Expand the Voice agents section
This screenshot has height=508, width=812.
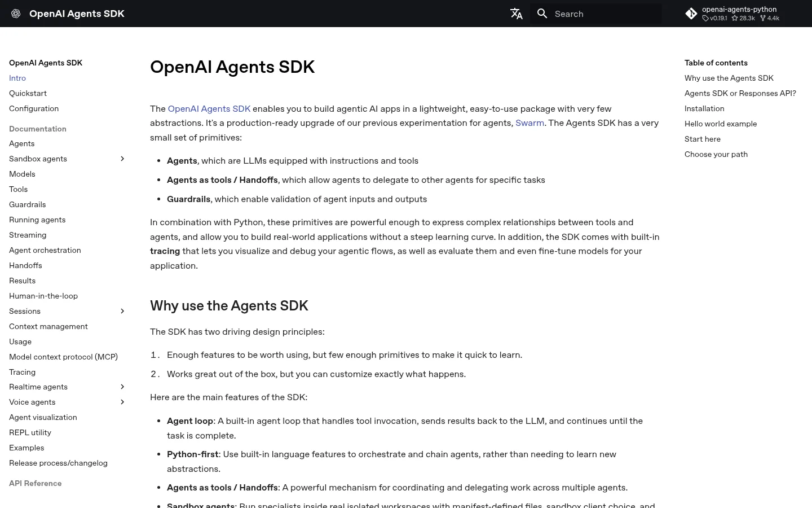122,402
